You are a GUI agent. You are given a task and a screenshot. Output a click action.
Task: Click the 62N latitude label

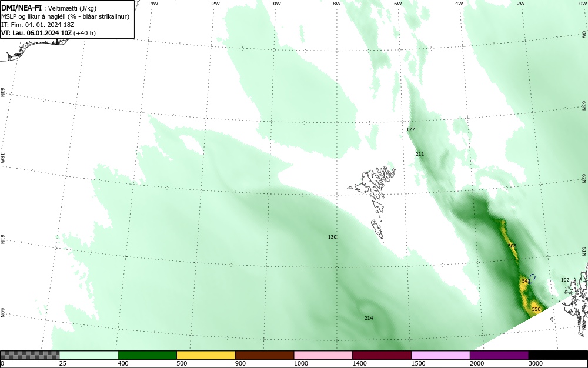coord(584,178)
